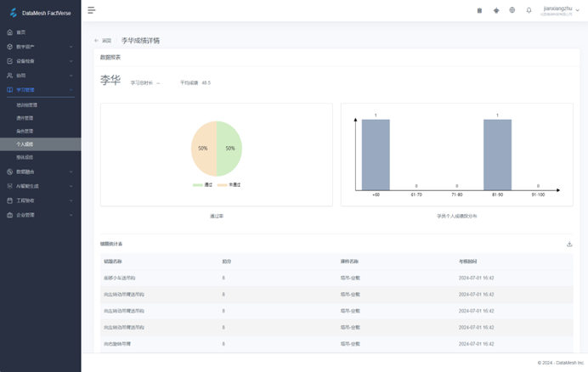Click the DataMesh FactVerse logo
Image resolution: width=588 pixels, height=372 pixels.
pyautogui.click(x=40, y=13)
